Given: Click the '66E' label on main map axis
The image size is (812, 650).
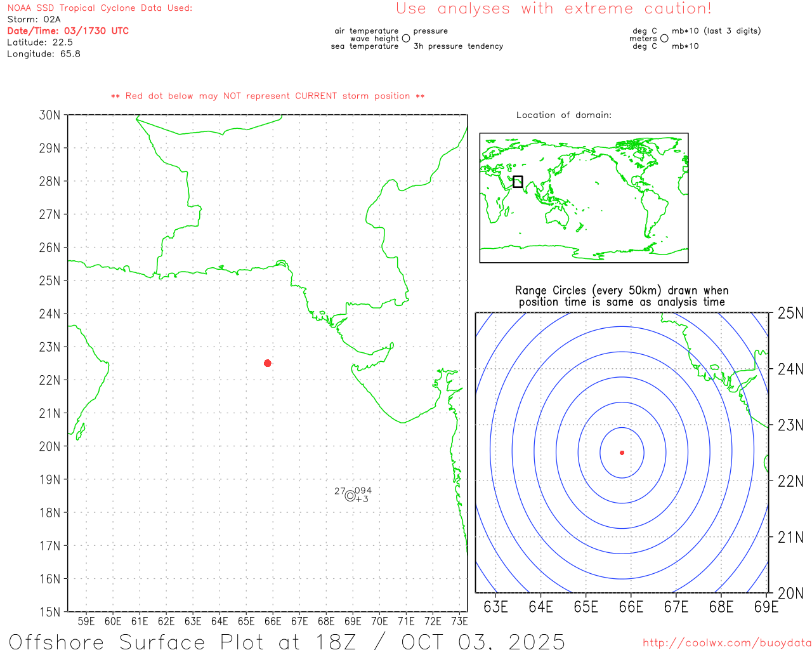Looking at the screenshot, I should (273, 621).
